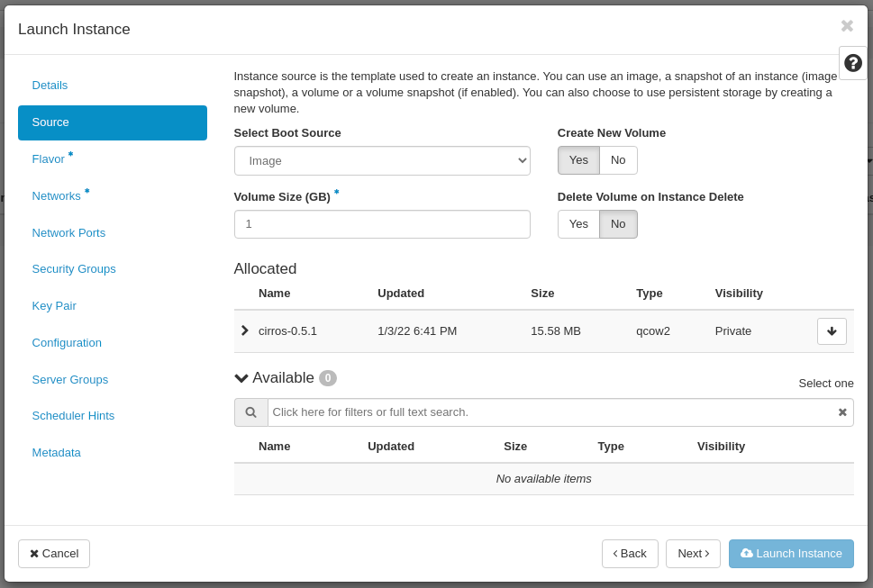Move cirros-0.5.1 down to the Available list
The height and width of the screenshot is (588, 873).
[831, 330]
